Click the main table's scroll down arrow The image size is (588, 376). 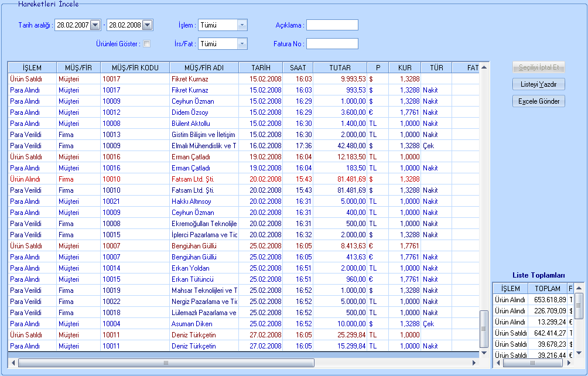click(484, 353)
